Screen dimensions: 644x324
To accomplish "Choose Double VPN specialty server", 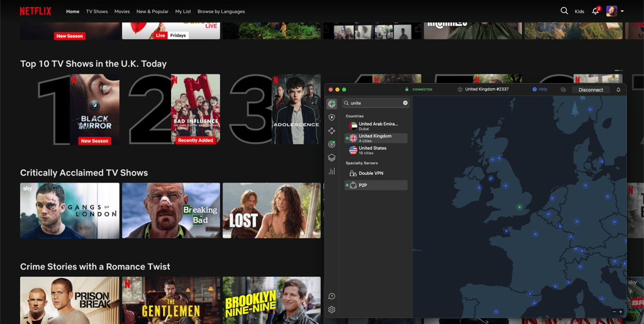I will click(x=376, y=173).
